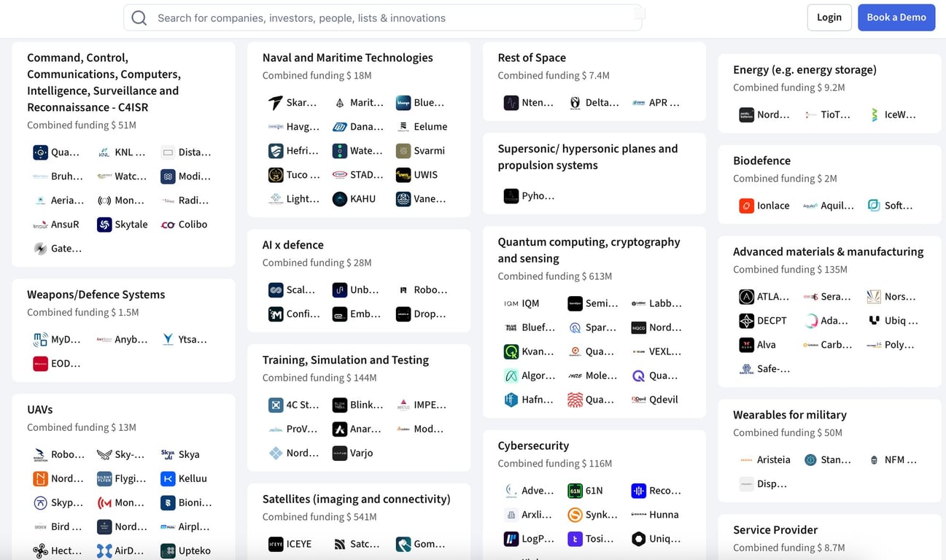This screenshot has height=560, width=946.
Task: Click the Login button
Action: pyautogui.click(x=829, y=17)
